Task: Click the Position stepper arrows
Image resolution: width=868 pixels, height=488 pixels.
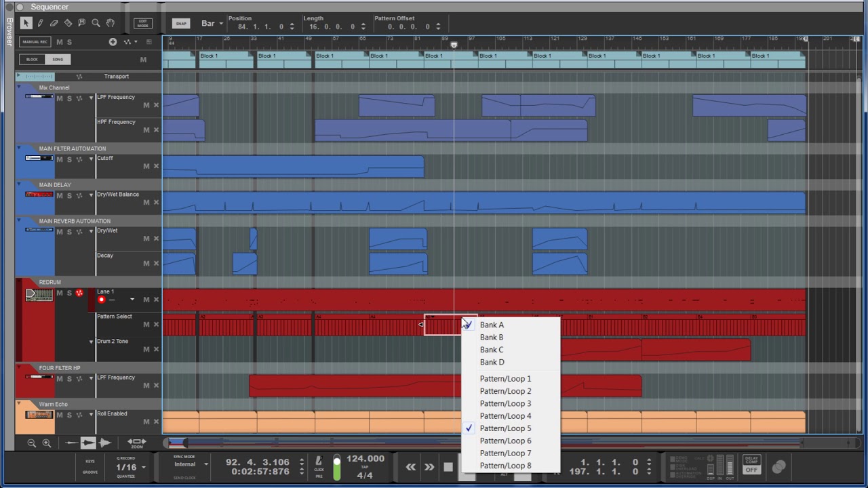Action: coord(292,27)
